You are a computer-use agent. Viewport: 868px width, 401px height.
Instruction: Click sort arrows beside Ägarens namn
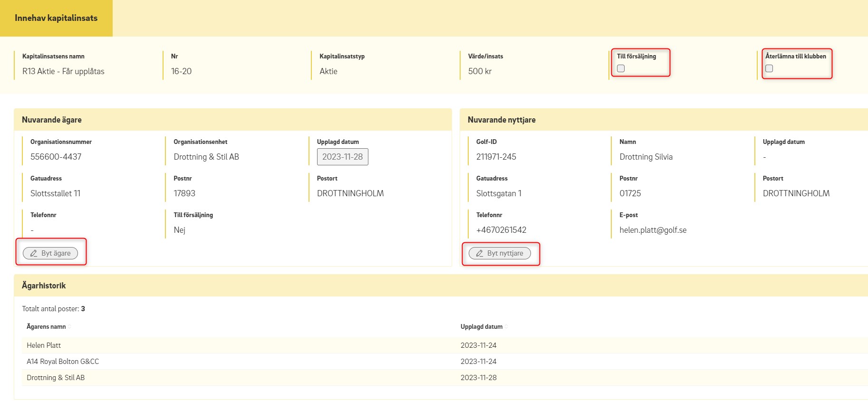point(70,326)
